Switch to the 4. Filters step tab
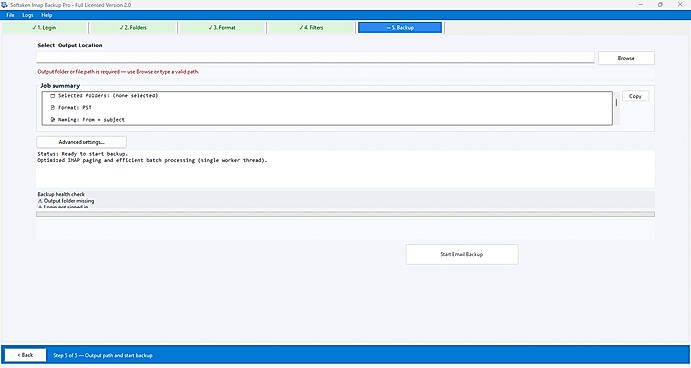The image size is (691, 368). 311,27
